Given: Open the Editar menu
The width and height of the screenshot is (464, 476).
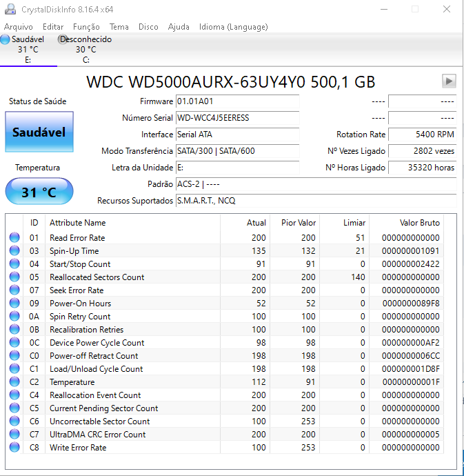Looking at the screenshot, I should click(53, 27).
